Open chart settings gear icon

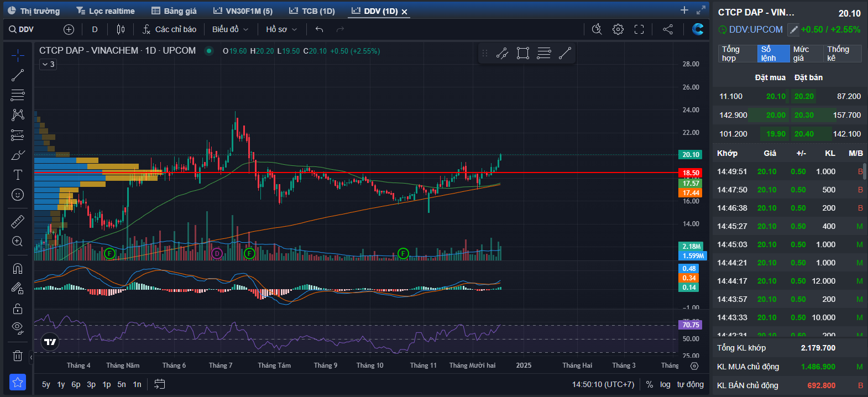tap(618, 29)
